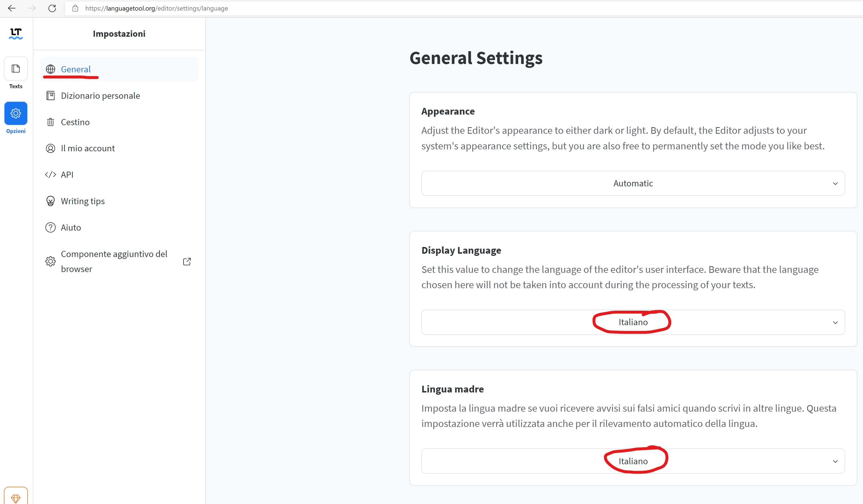Click the premium diamond icon

click(16, 498)
